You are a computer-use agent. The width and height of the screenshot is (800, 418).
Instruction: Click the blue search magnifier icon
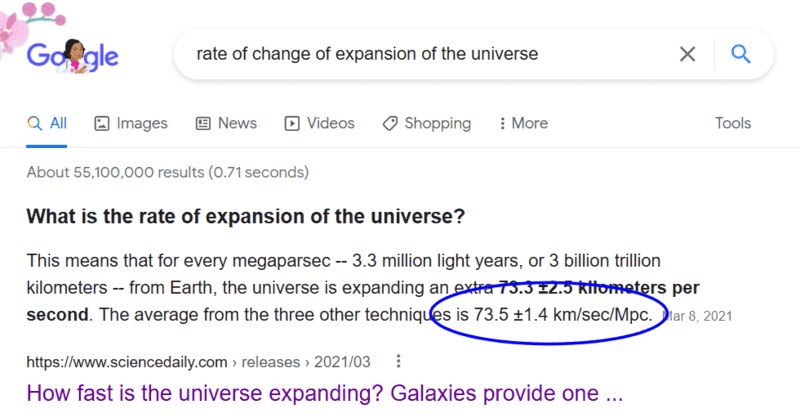[x=741, y=54]
